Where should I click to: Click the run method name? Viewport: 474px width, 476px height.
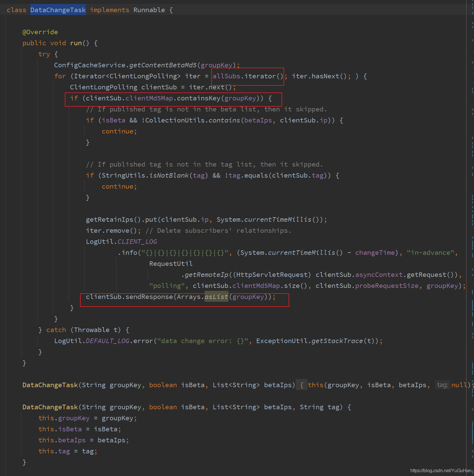tap(76, 43)
